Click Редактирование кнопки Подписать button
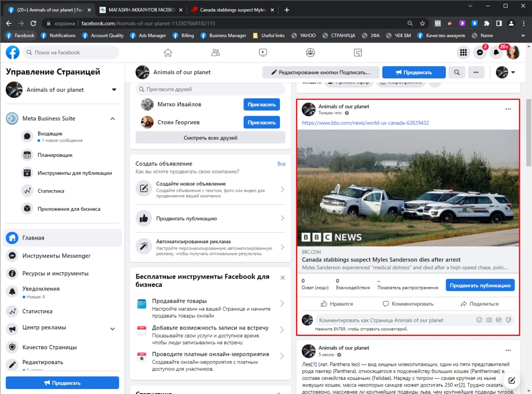Image resolution: width=532 pixels, height=394 pixels. tap(321, 72)
